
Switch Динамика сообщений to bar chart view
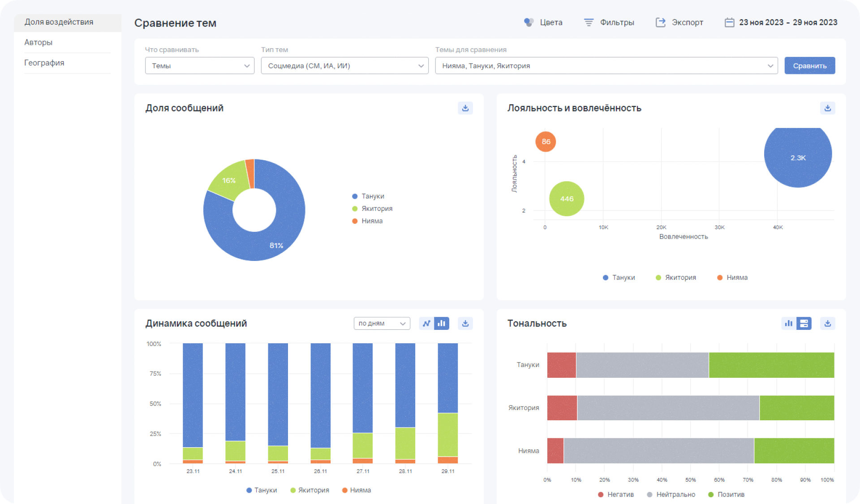442,323
